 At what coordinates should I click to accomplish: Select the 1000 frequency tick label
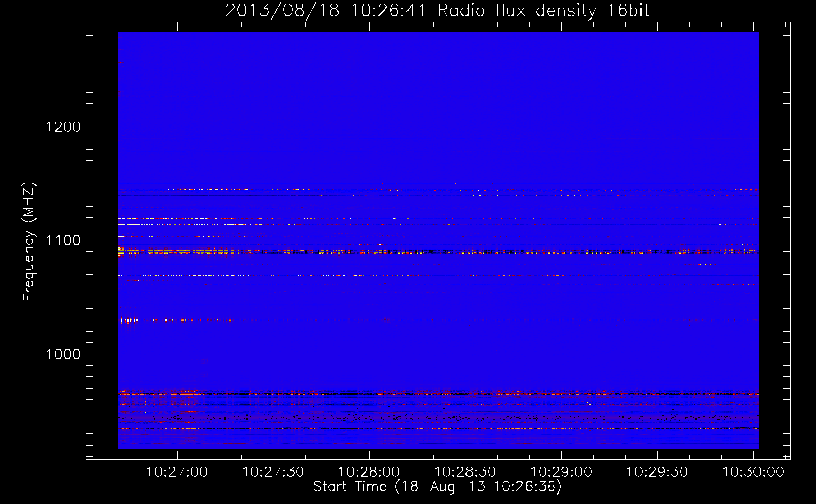[64, 354]
